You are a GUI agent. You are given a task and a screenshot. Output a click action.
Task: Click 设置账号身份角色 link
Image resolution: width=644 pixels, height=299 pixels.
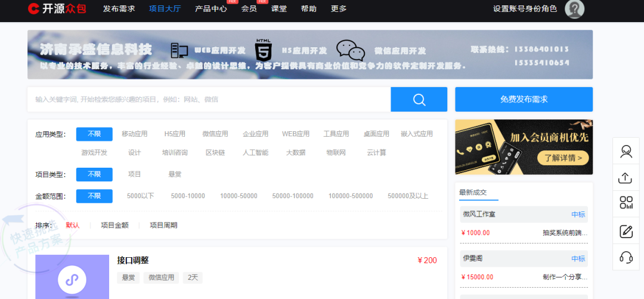525,8
